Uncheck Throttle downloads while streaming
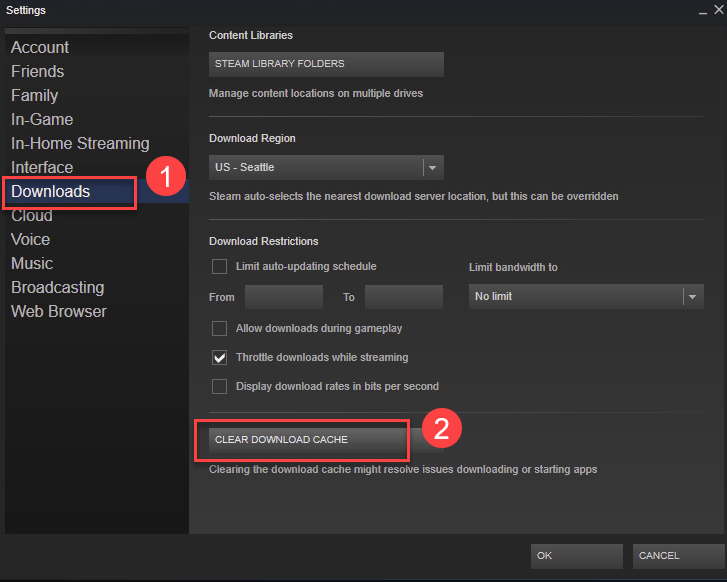 pos(220,357)
